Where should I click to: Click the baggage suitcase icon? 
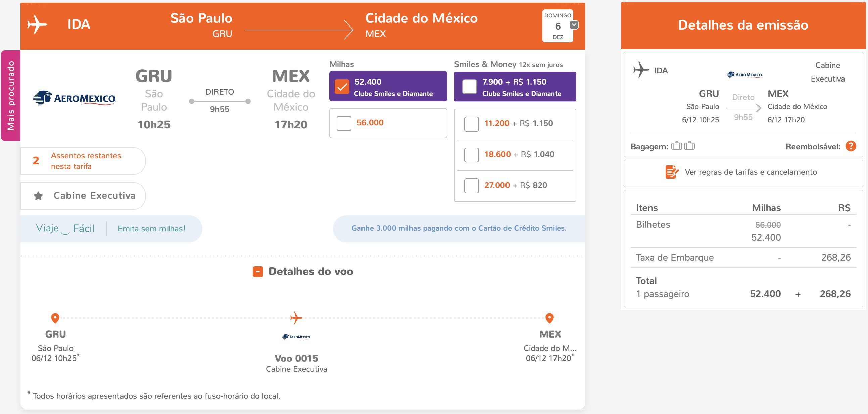[683, 146]
